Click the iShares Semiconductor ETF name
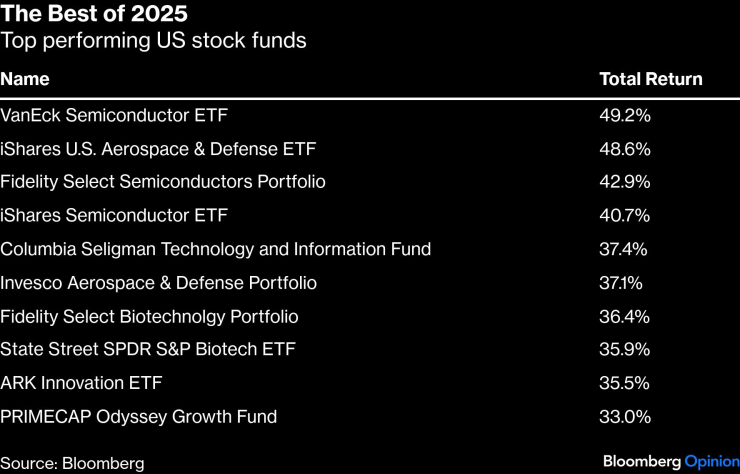Screen dimensions: 740x474 tap(114, 215)
